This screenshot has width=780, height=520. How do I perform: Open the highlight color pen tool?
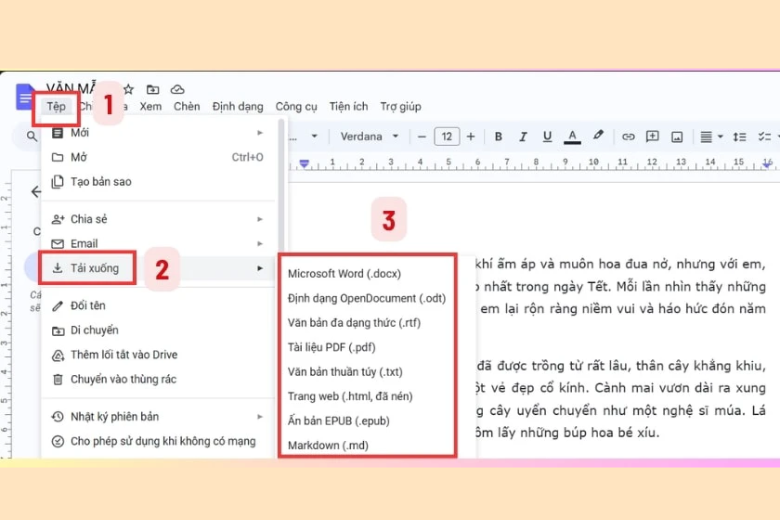598,135
